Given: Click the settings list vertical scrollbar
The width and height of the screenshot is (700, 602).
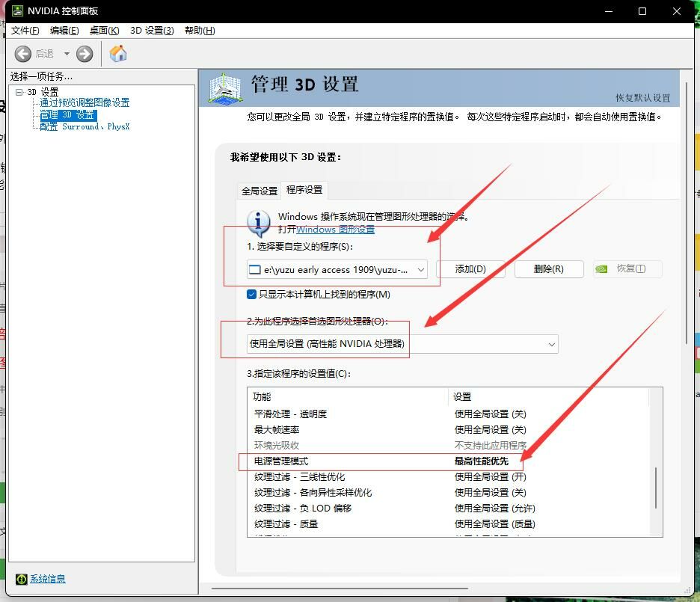Looking at the screenshot, I should (x=656, y=486).
